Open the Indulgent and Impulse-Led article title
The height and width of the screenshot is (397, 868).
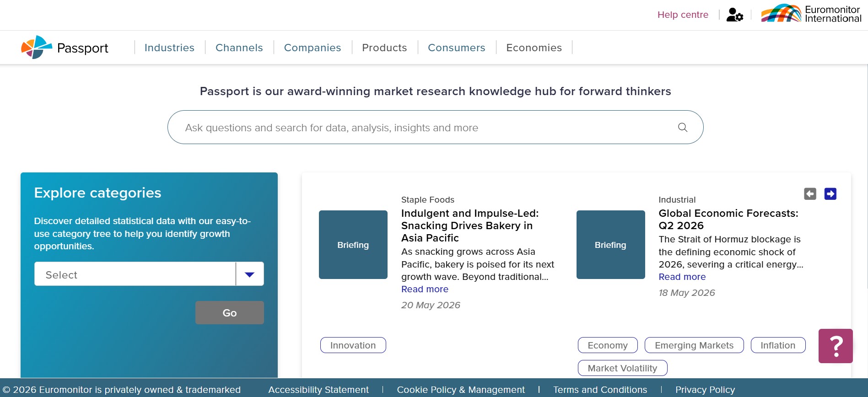pos(470,225)
